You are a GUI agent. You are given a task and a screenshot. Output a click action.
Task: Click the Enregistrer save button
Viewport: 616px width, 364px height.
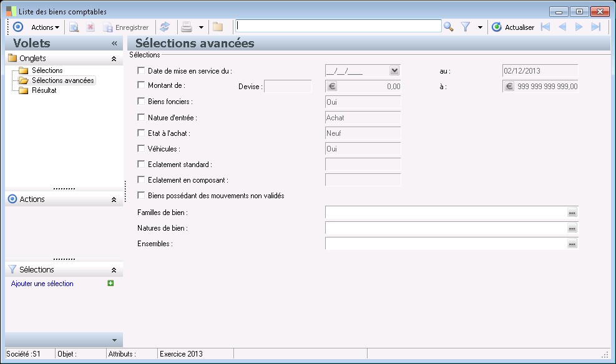point(126,27)
